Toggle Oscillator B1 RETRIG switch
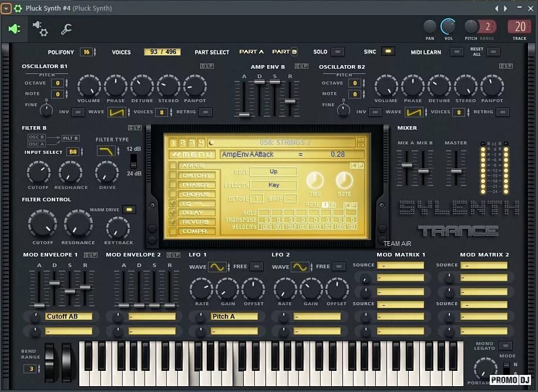Viewport: 538px width, 392px height. (x=206, y=112)
